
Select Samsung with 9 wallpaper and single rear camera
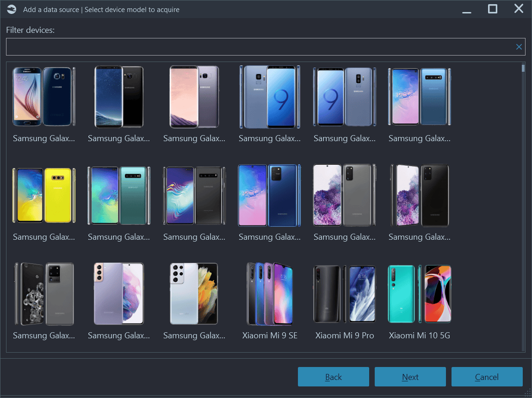269,105
